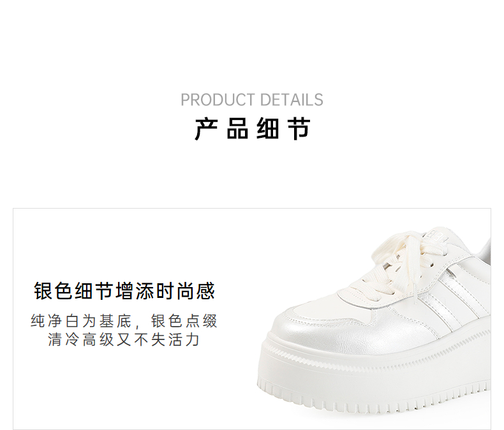The width and height of the screenshot is (504, 430).
Task: Click the 清冷高级又不失活力 description line
Action: coord(124,339)
